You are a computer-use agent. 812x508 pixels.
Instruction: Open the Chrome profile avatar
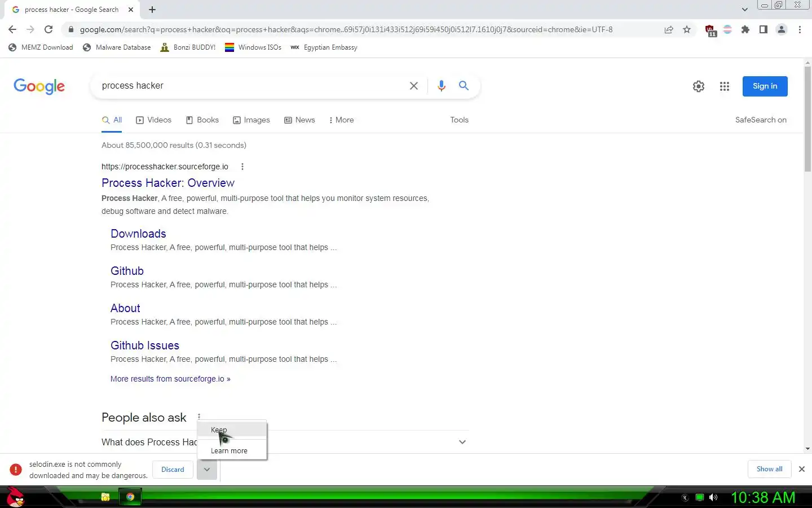point(782,29)
